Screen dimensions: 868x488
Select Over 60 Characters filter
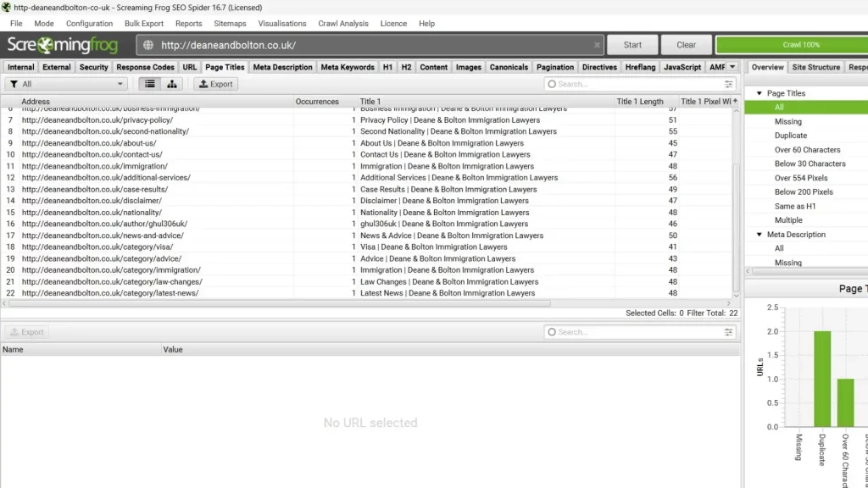point(807,150)
